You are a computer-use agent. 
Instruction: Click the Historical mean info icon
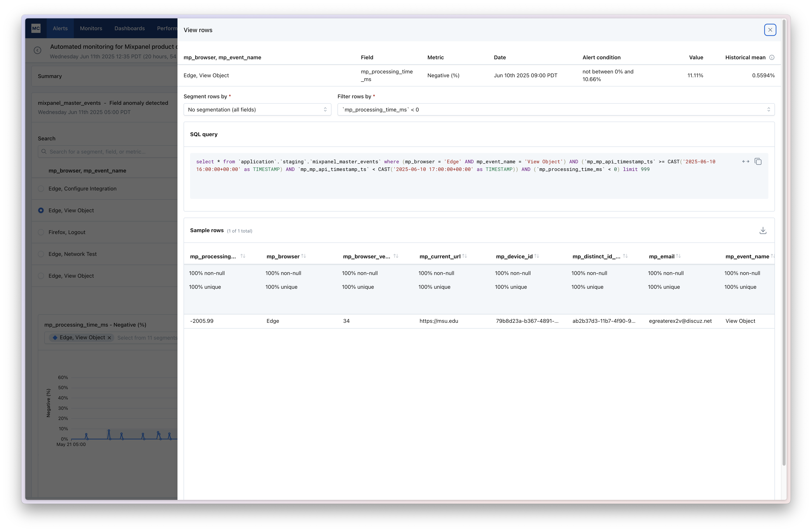pos(772,57)
